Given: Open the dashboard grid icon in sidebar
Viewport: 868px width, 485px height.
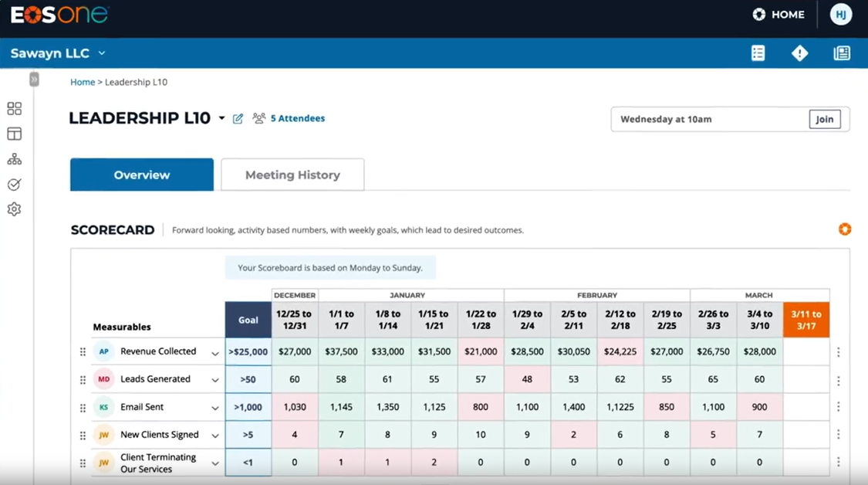Looking at the screenshot, I should (15, 109).
